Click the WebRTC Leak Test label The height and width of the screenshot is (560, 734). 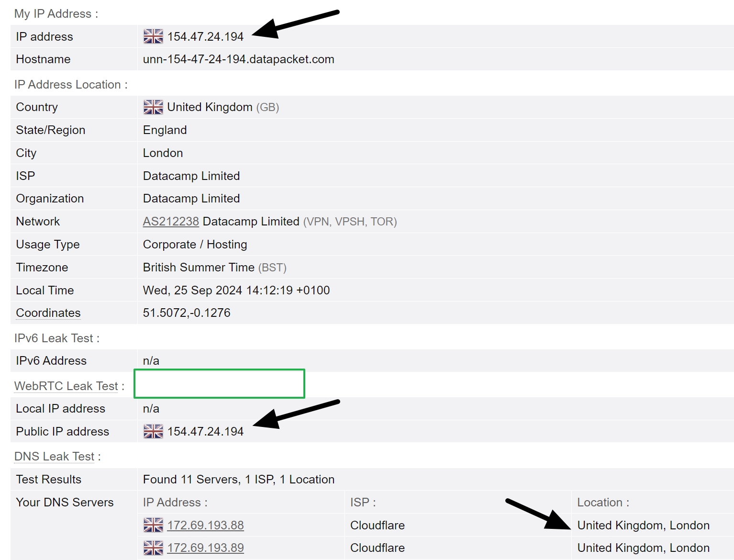(x=67, y=386)
